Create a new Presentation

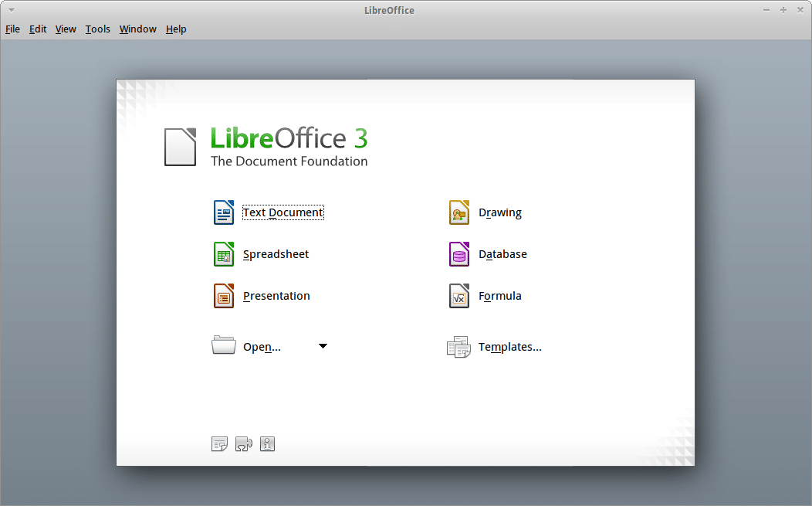(x=276, y=296)
